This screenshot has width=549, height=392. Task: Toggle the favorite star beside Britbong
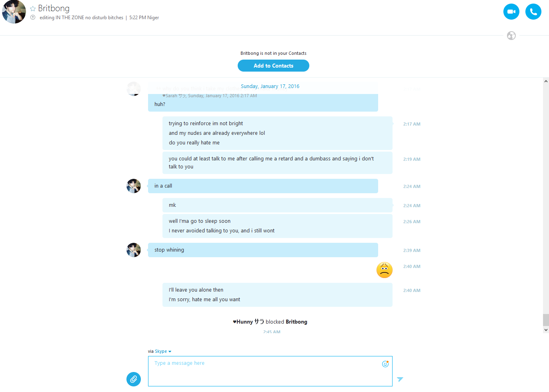coord(33,9)
